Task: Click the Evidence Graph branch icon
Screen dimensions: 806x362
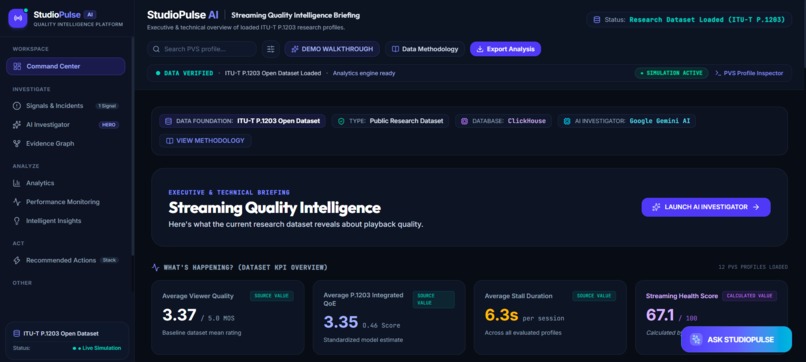Action: 17,144
